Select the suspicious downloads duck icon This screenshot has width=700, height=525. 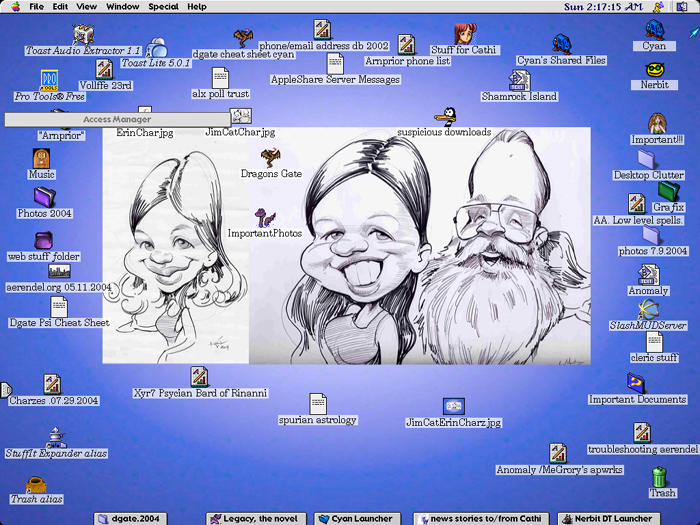444,115
